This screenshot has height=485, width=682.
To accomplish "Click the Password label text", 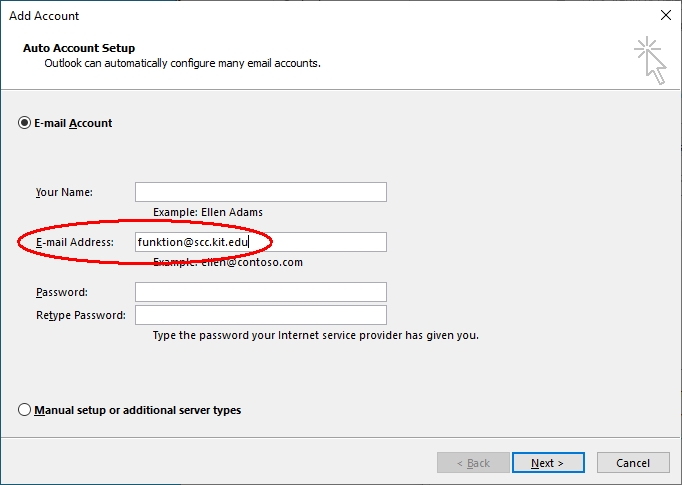I will coord(62,292).
